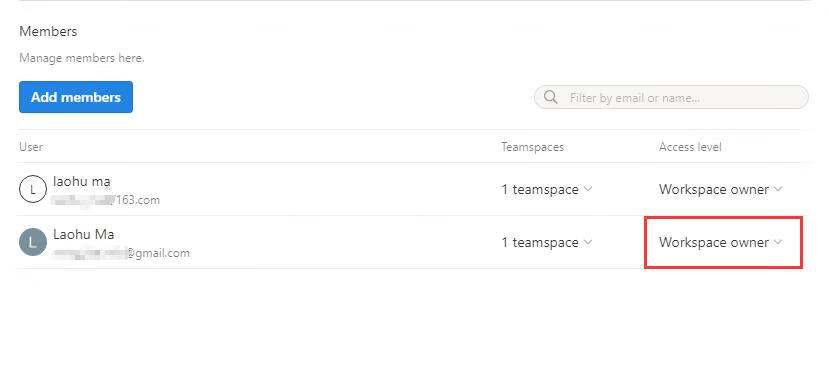
Task: Click the Teamspaces column header
Action: click(532, 146)
